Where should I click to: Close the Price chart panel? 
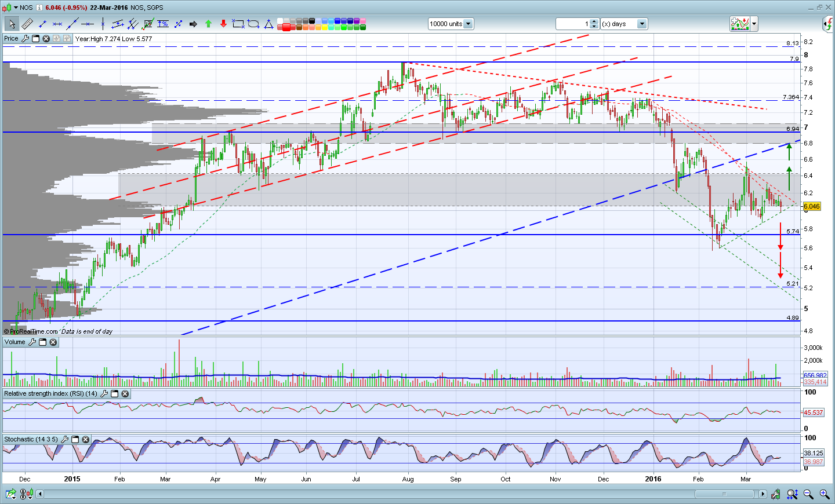pyautogui.click(x=46, y=39)
